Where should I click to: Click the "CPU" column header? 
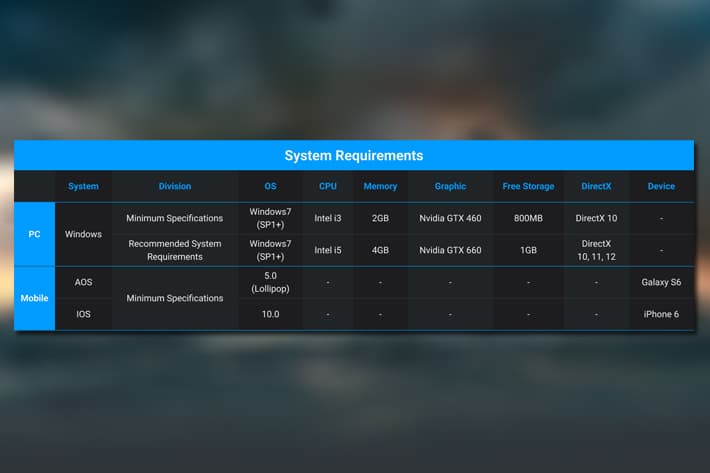(328, 186)
